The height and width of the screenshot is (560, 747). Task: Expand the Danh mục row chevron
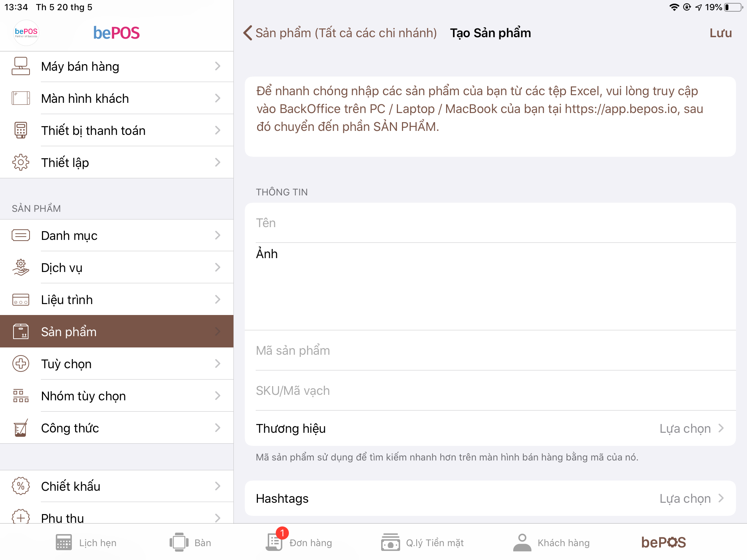[x=218, y=235]
